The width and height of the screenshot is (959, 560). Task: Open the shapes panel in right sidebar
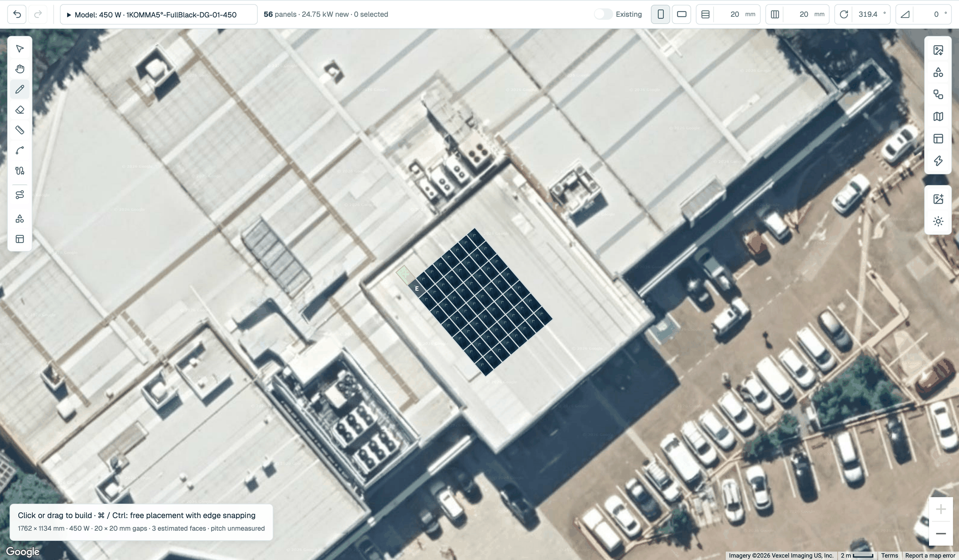(x=938, y=72)
